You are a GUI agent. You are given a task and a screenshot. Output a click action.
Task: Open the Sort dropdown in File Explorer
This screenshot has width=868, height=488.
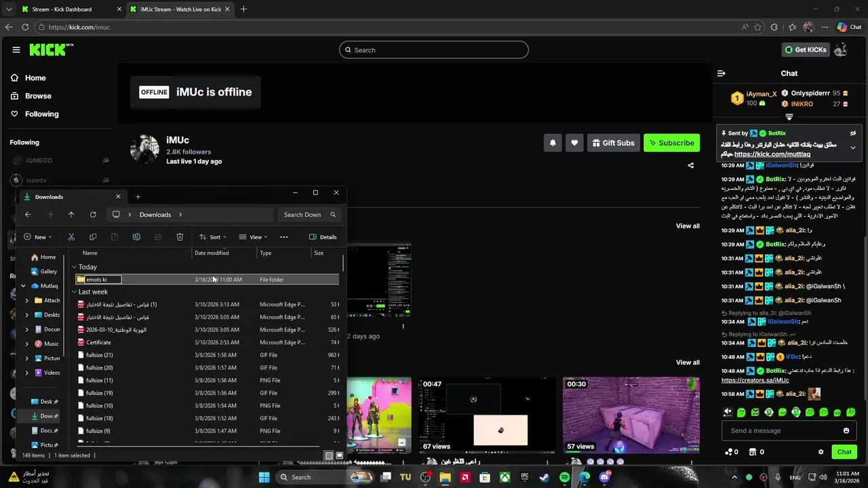212,237
